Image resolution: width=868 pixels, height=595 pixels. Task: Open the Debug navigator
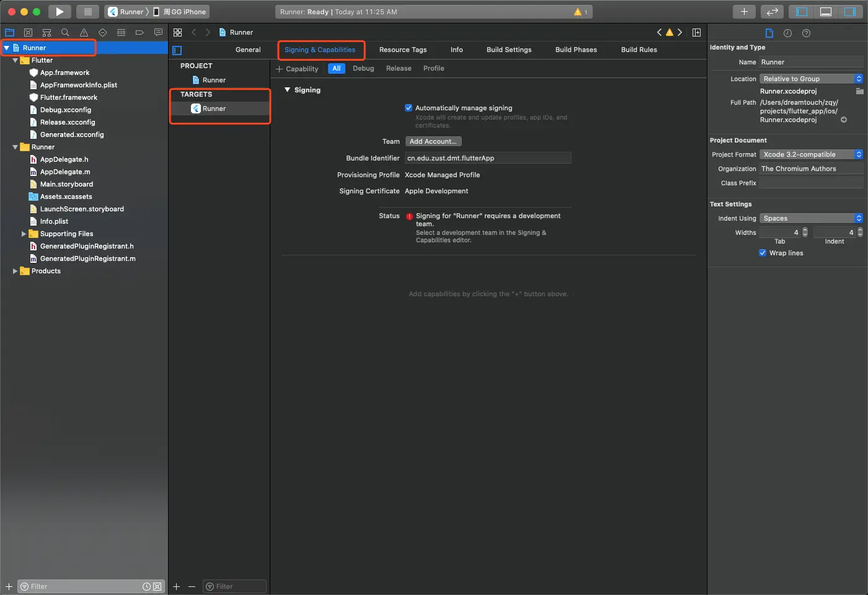click(x=121, y=32)
